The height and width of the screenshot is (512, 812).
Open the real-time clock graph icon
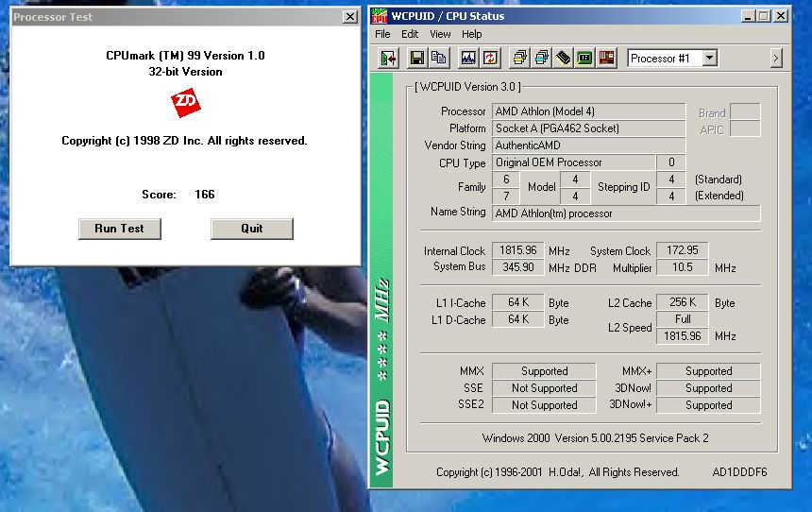[x=468, y=58]
